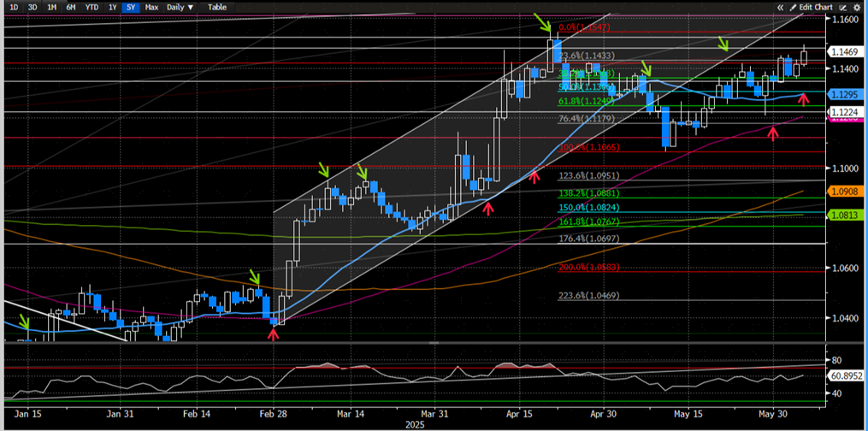Switch to the 6M range

point(70,7)
